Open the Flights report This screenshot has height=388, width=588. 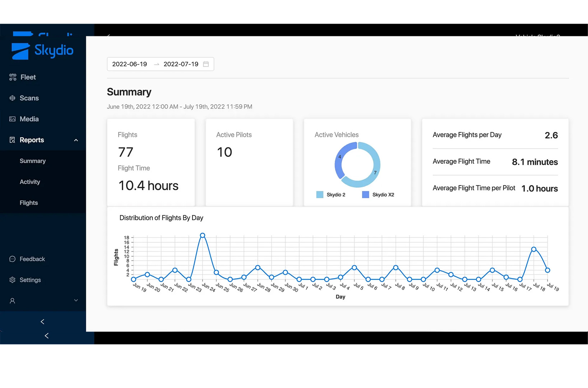pos(28,202)
